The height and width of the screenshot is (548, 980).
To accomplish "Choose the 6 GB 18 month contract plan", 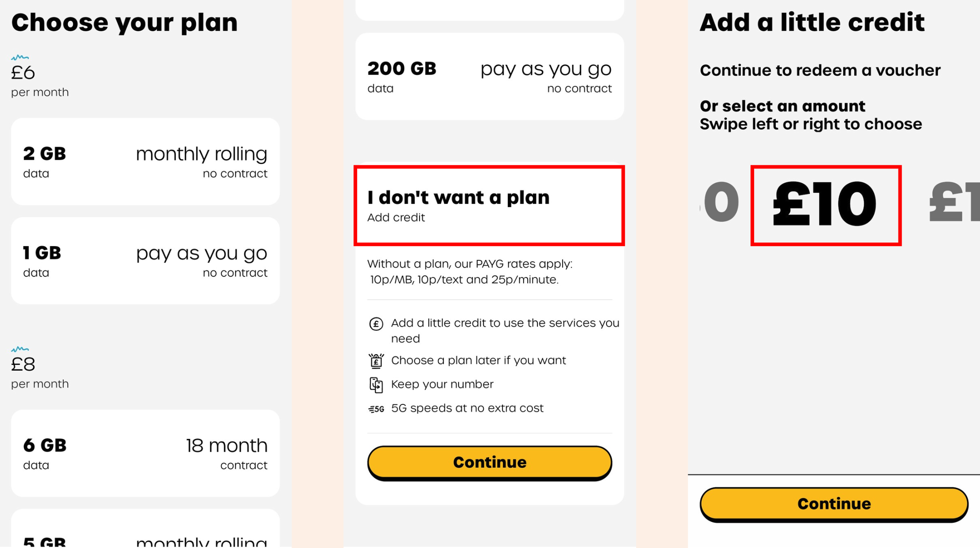I will point(145,453).
